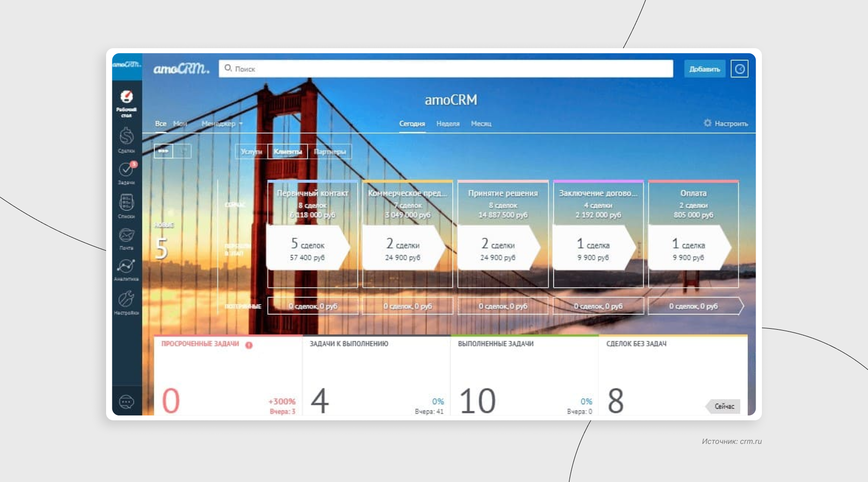Open the Коммерческое пред... stage header
This screenshot has width=868, height=482.
(x=407, y=193)
